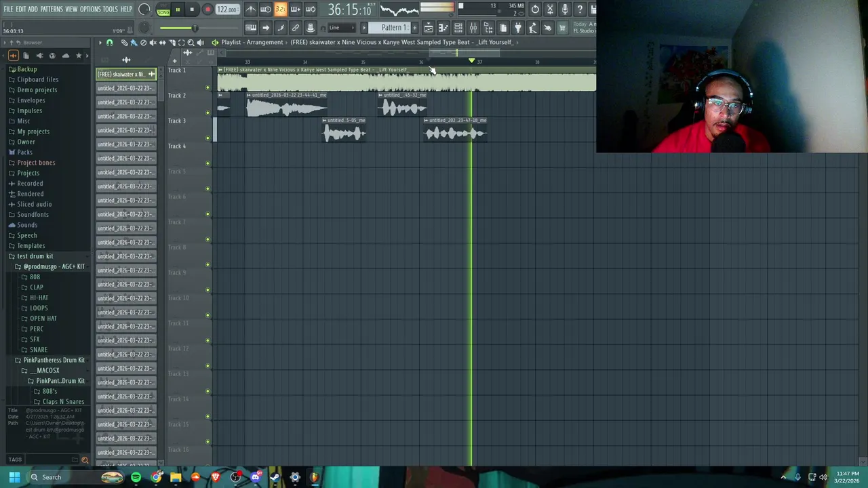The width and height of the screenshot is (868, 488).
Task: Toggle the metronome icon
Action: click(251, 9)
